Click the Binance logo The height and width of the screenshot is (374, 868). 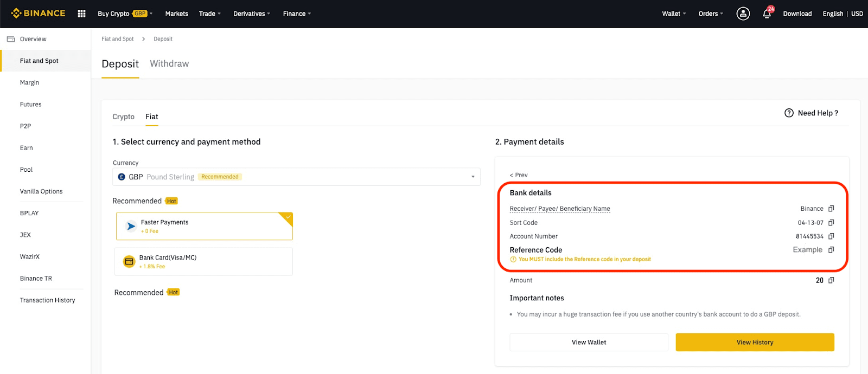click(38, 14)
